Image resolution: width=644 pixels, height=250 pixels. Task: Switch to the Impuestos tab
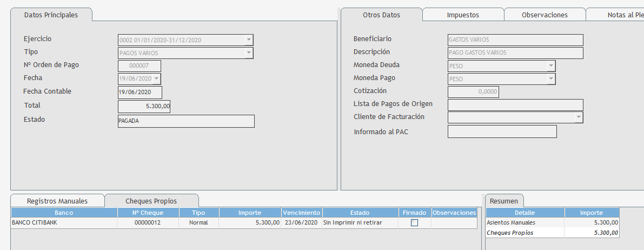tap(463, 15)
